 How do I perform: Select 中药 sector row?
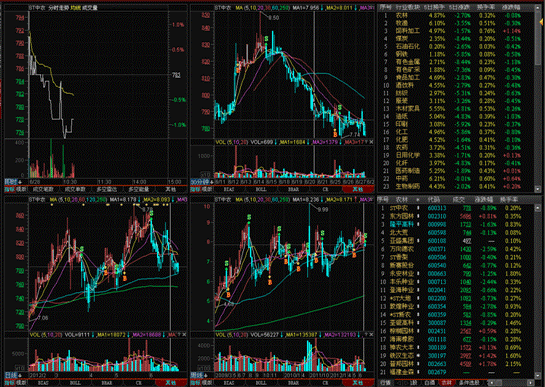(x=456, y=178)
